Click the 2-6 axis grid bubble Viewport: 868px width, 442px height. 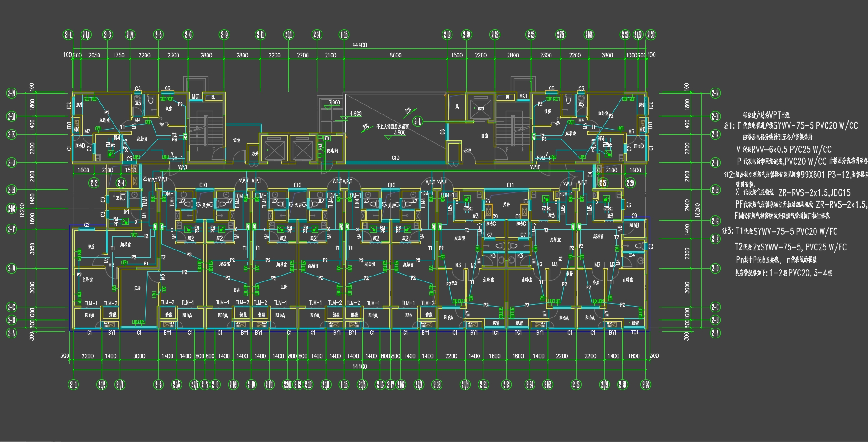click(188, 35)
